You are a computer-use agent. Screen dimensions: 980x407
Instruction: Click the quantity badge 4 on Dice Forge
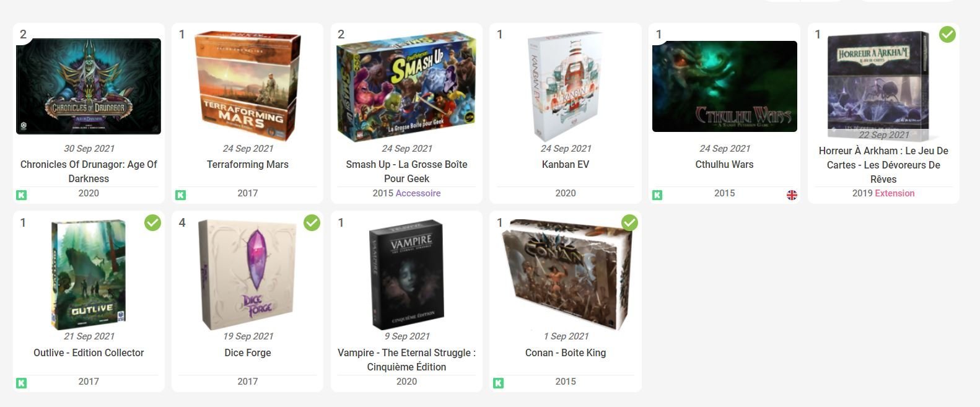pos(182,222)
